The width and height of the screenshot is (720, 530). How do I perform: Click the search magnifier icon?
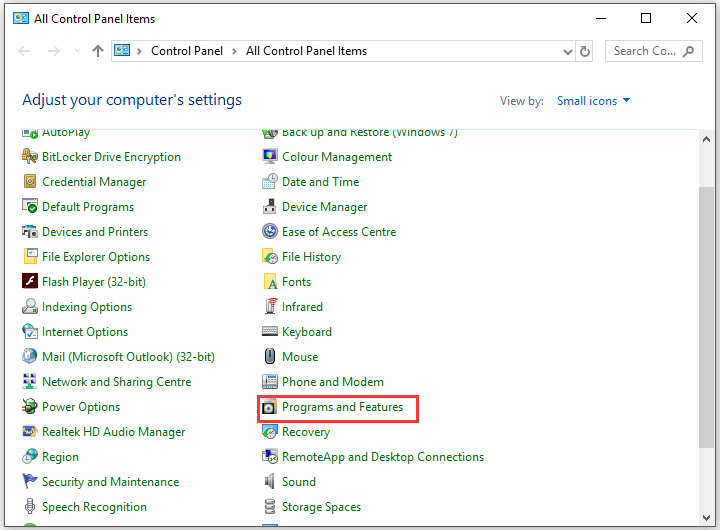coord(688,51)
